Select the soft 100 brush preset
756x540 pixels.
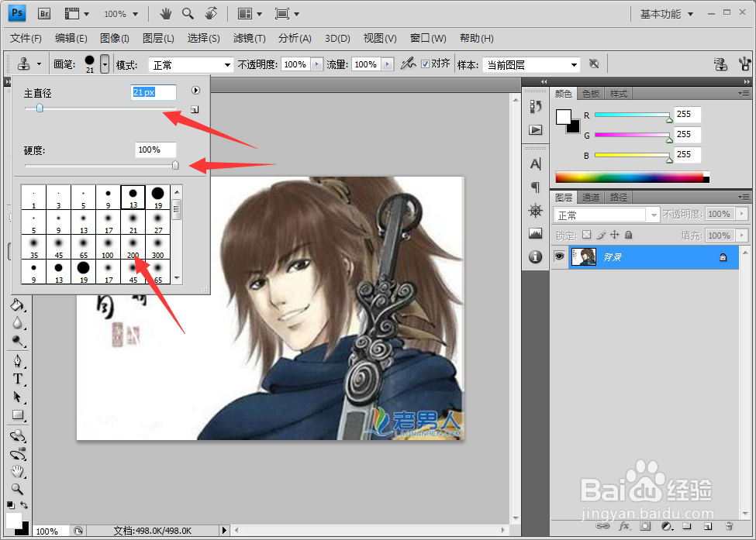coord(108,246)
